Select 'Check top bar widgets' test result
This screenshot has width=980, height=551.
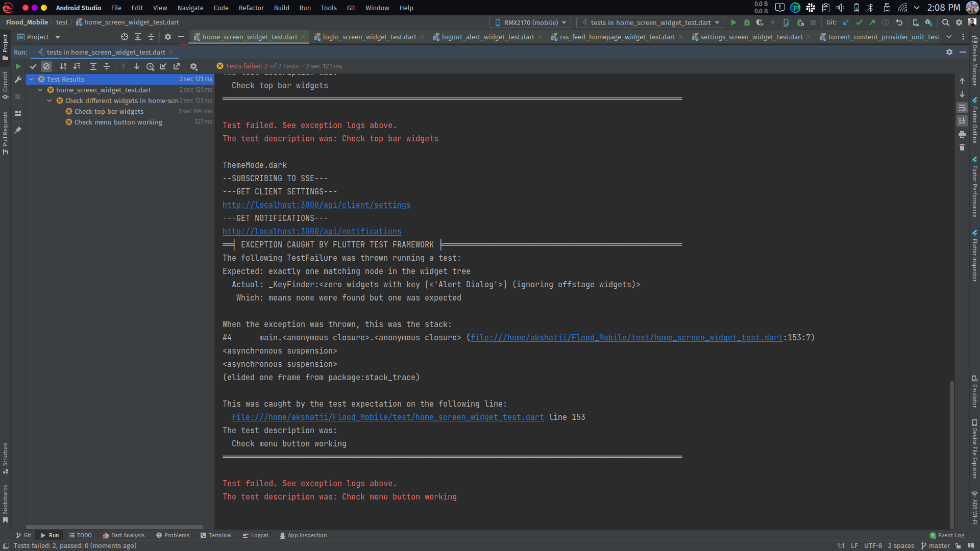tap(109, 111)
